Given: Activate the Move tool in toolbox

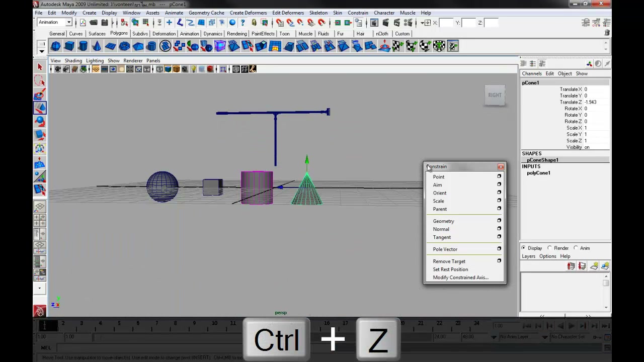Looking at the screenshot, I should click(x=40, y=108).
